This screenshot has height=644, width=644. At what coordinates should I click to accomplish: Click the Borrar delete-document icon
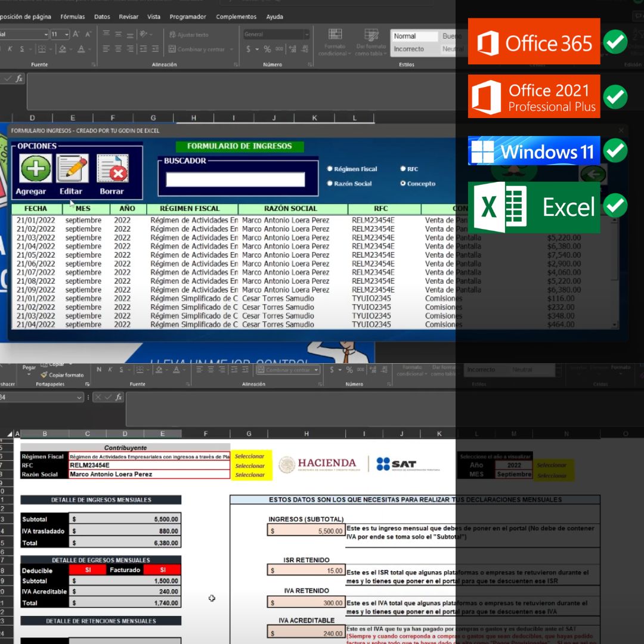point(113,168)
